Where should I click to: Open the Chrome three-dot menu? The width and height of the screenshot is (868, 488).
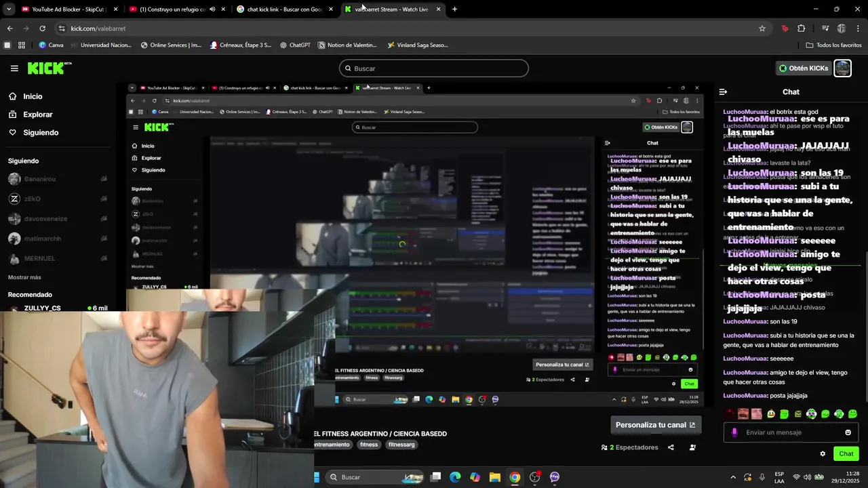point(859,28)
